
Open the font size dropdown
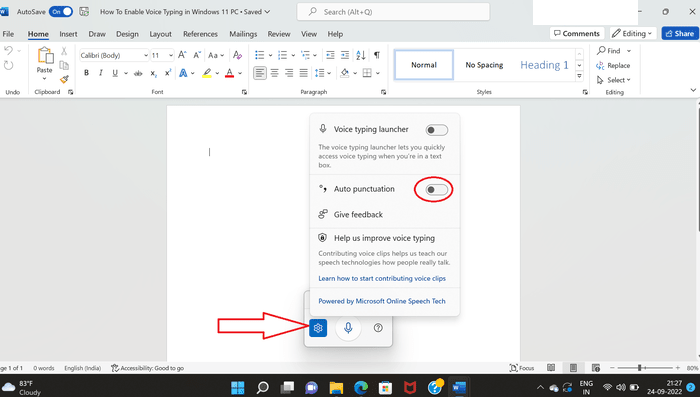171,55
